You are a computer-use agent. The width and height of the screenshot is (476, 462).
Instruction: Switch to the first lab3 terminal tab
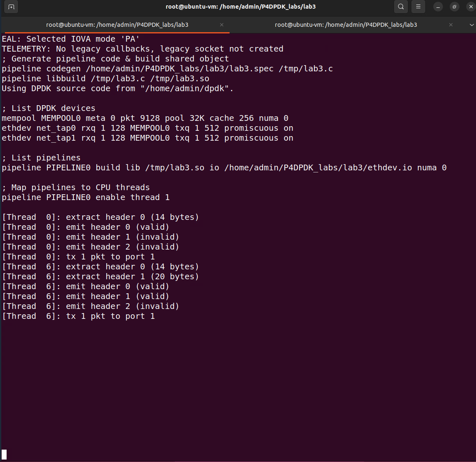[x=117, y=25]
